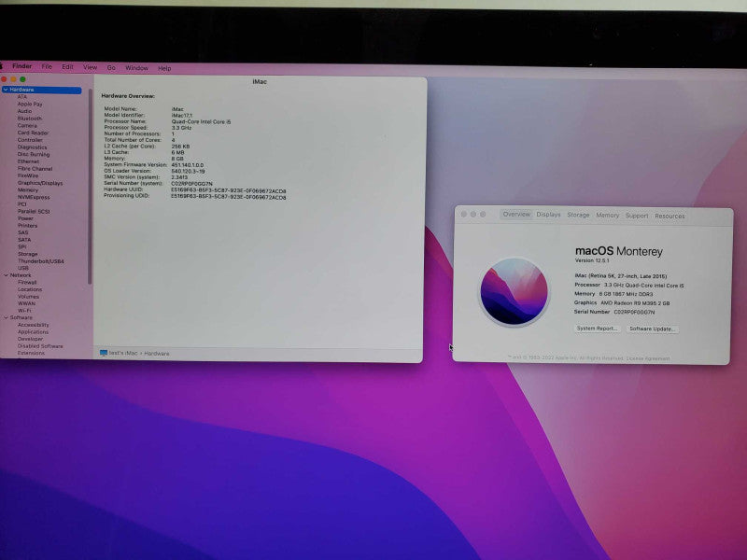Select SATA in the sidebar

[24, 240]
